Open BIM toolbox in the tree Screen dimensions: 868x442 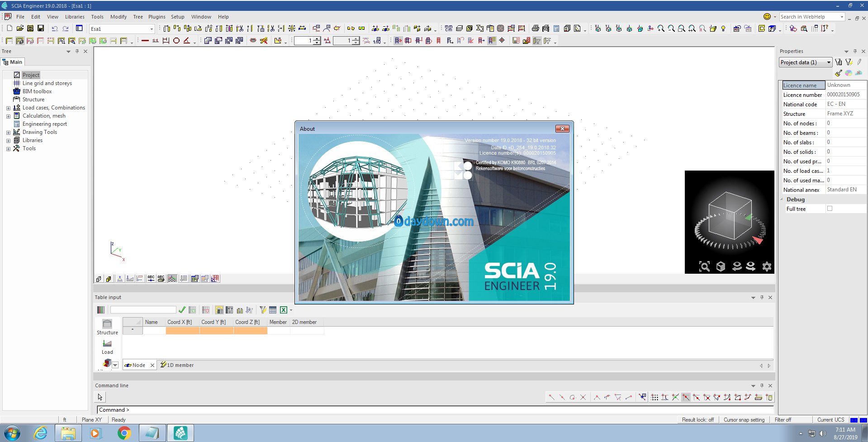[37, 91]
